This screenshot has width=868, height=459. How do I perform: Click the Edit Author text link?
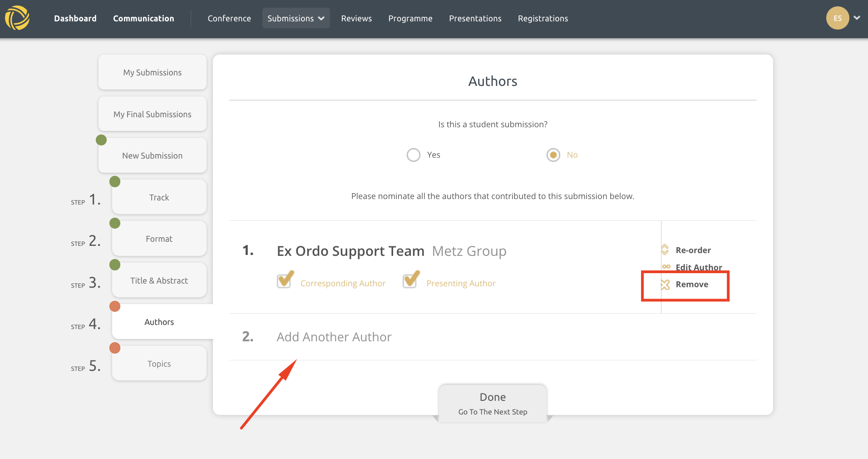699,267
